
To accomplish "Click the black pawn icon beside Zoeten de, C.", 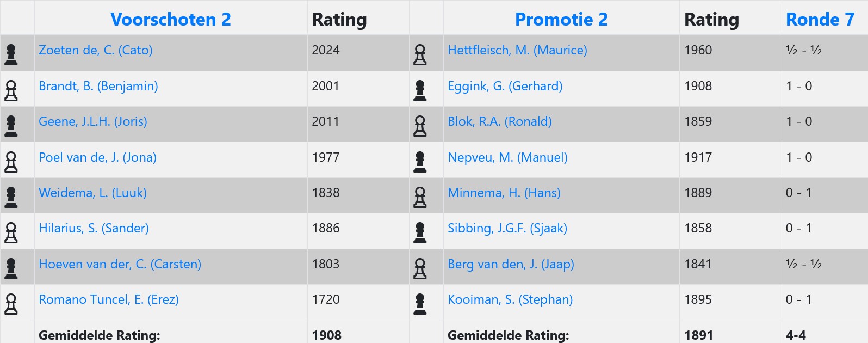I will click(11, 54).
